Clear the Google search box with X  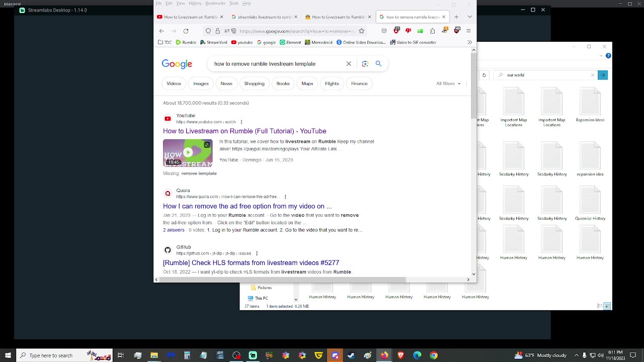349,64
